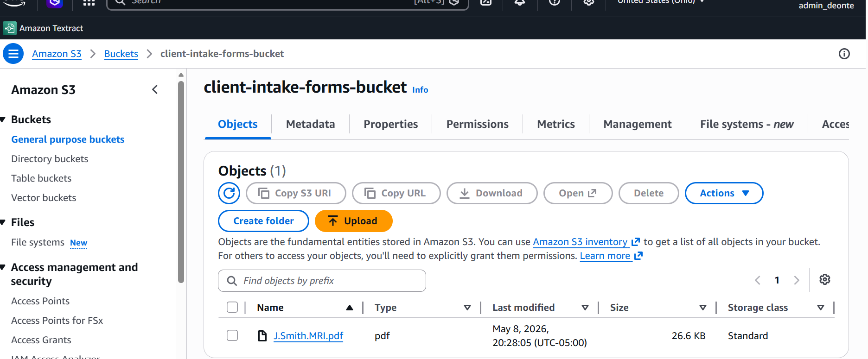The height and width of the screenshot is (359, 868).
Task: Sort by Storage class column arrow
Action: click(821, 308)
